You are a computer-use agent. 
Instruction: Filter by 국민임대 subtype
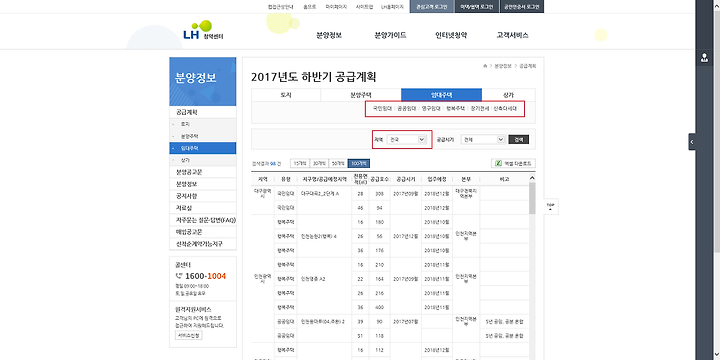(382, 109)
